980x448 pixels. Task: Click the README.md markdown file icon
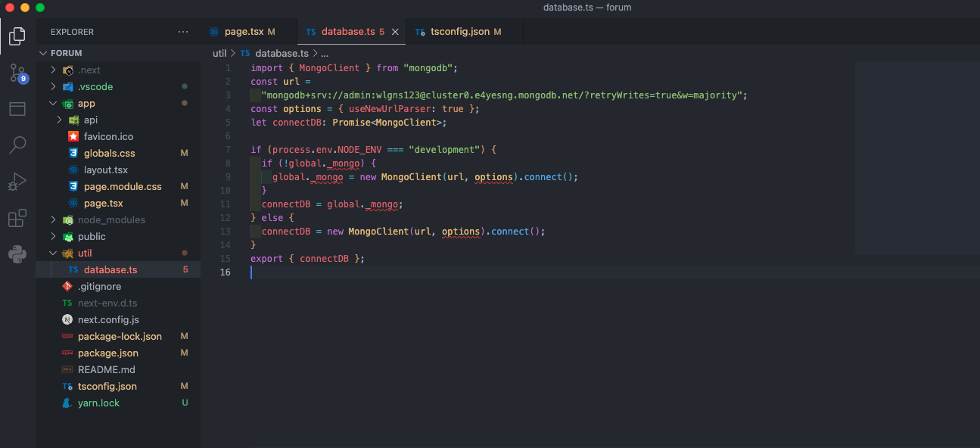pyautogui.click(x=67, y=369)
